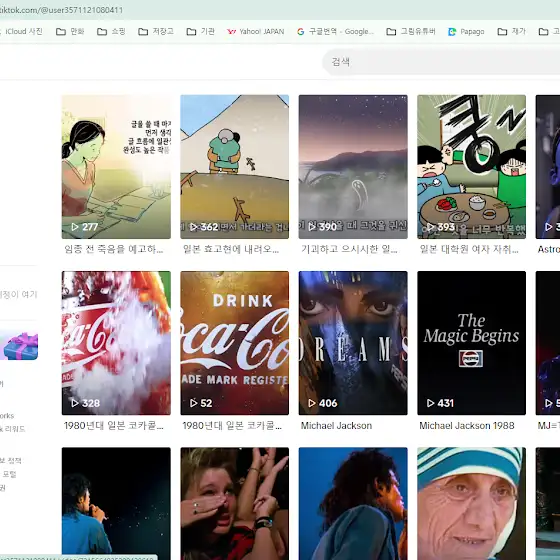Open the DREAMS video with 406 views
560x560 pixels.
click(x=353, y=343)
